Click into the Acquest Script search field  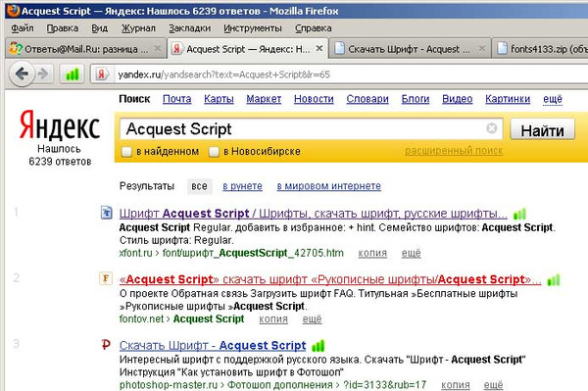click(x=304, y=129)
